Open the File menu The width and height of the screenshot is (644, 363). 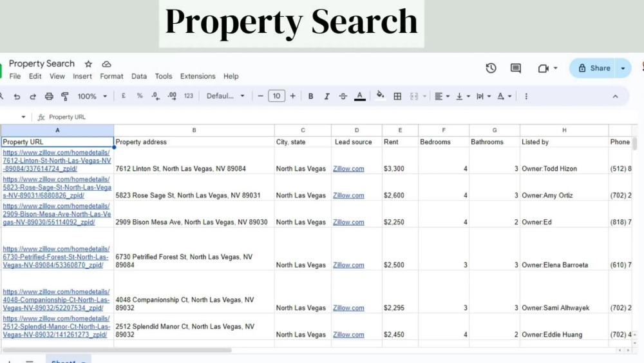pyautogui.click(x=15, y=76)
